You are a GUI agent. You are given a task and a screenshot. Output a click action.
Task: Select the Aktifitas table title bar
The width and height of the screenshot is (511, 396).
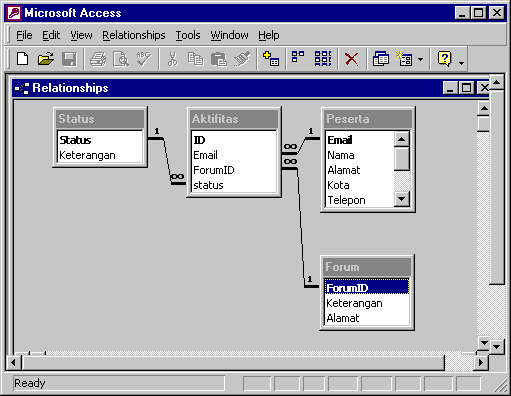[x=234, y=119]
